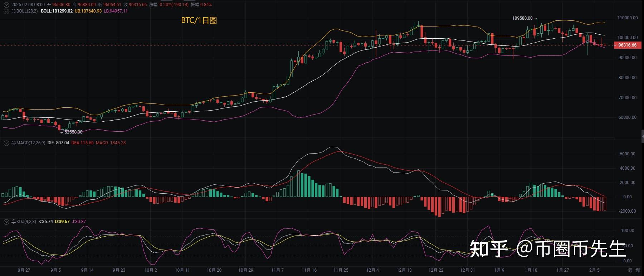The height and width of the screenshot is (276, 644).
Task: Open KDJ(9,3,3) indicator settings label
Action: click(x=26, y=222)
